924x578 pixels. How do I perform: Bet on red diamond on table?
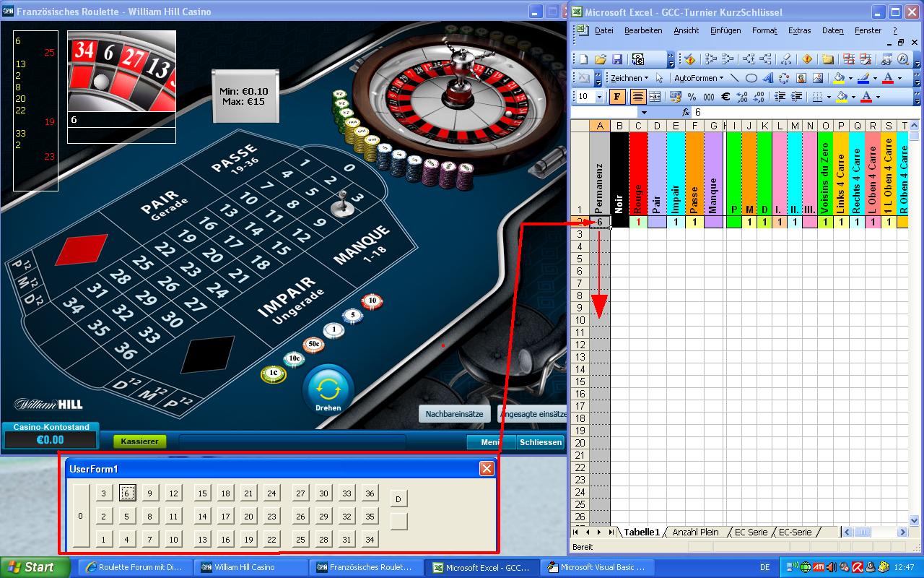point(81,249)
